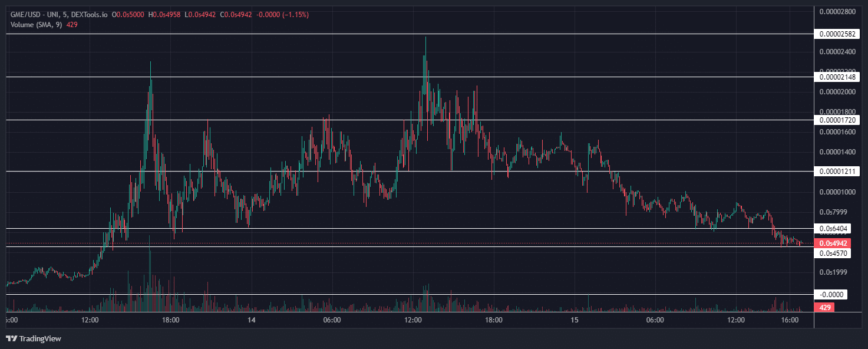This screenshot has width=868, height=349.
Task: Click the Low value L0.0s4942
Action: (202, 14)
